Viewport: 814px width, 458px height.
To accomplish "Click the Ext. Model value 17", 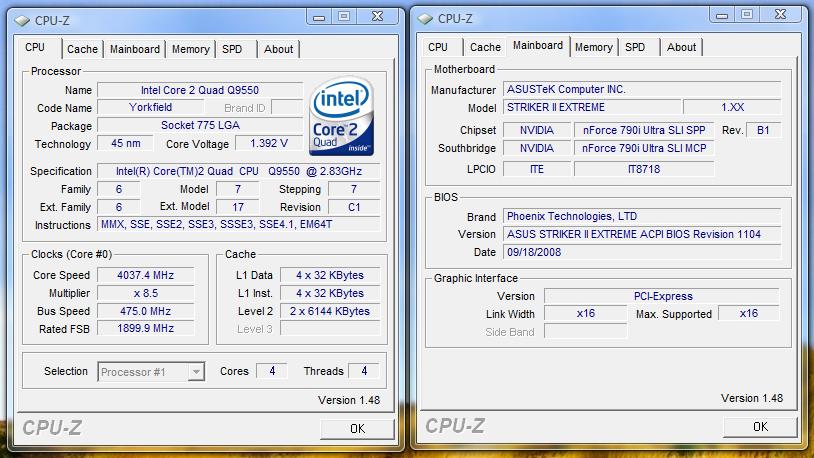I will tap(238, 207).
